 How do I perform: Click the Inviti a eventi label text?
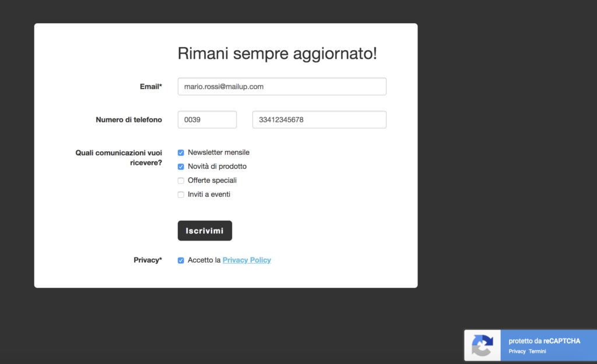(x=209, y=195)
